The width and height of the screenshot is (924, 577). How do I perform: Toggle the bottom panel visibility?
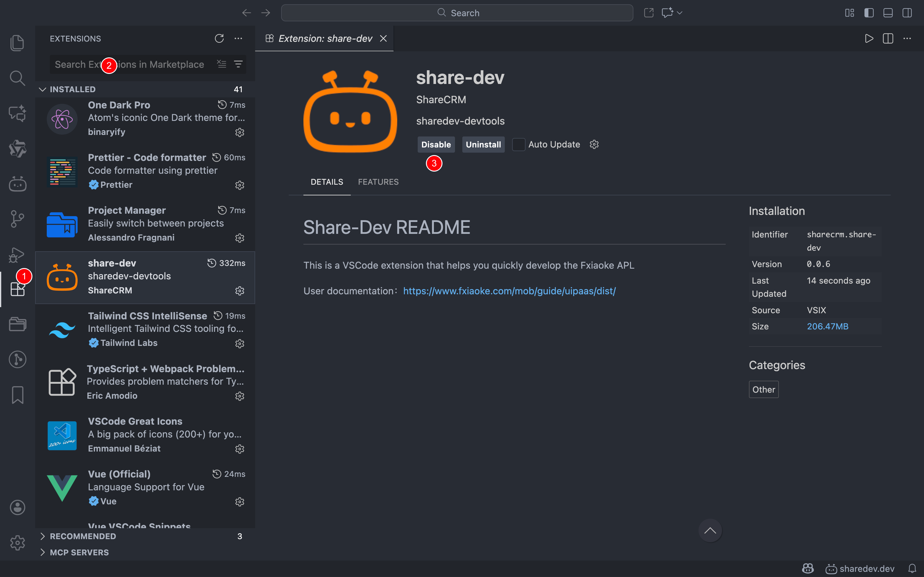[x=888, y=13]
